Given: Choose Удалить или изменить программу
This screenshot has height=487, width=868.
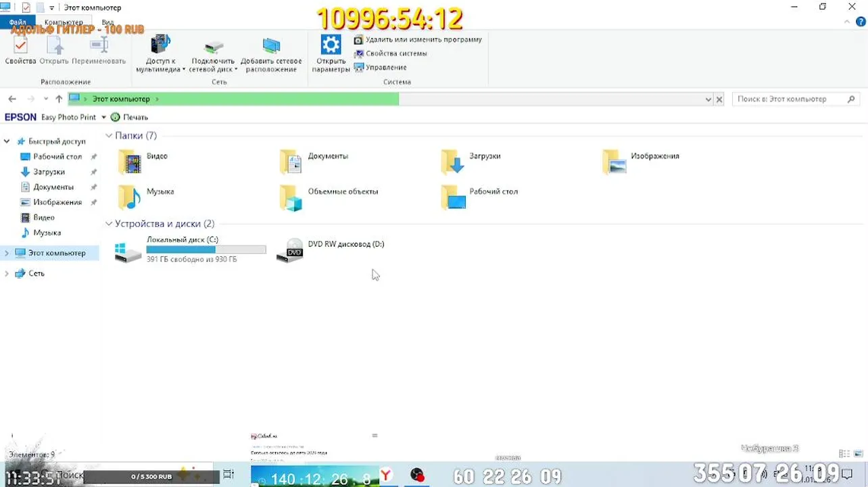Looking at the screenshot, I should pyautogui.click(x=418, y=40).
